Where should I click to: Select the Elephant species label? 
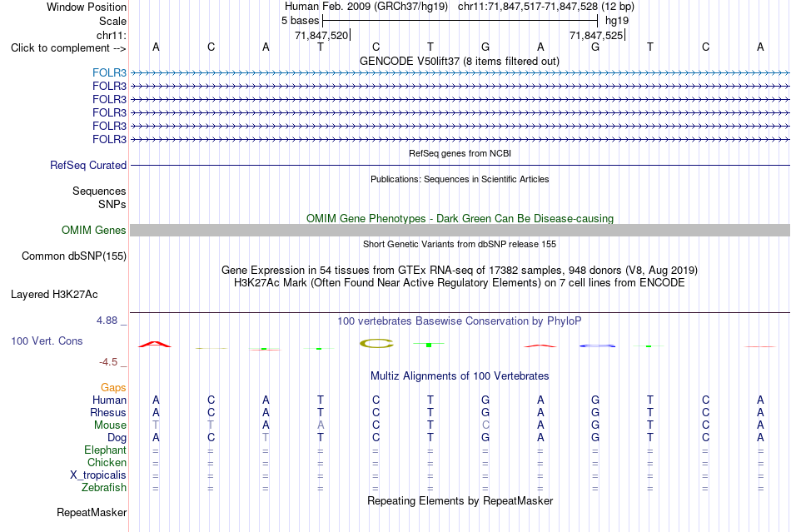[105, 450]
